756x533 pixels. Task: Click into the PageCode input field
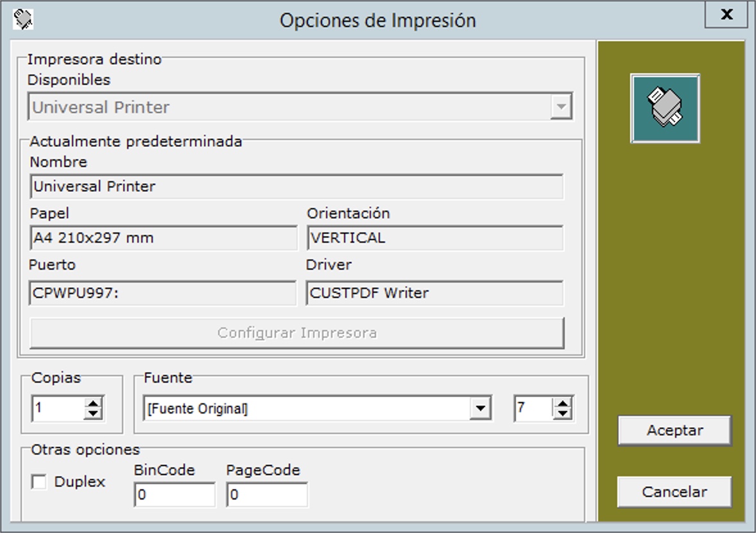coord(267,495)
